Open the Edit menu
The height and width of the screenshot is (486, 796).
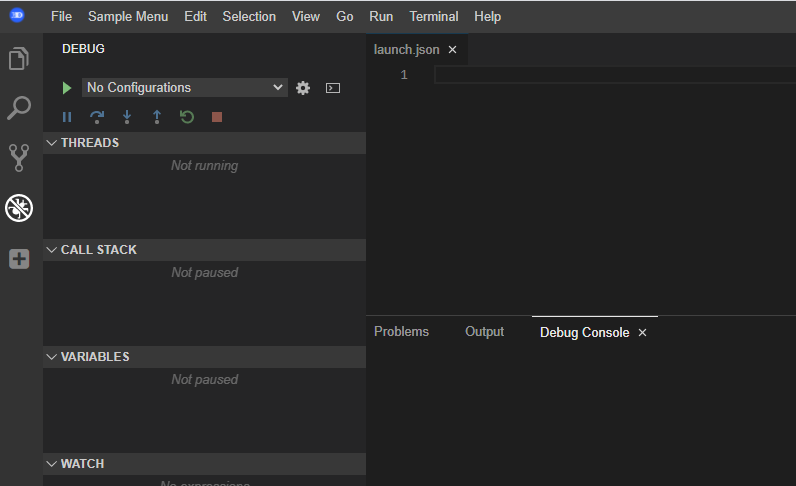pos(195,17)
